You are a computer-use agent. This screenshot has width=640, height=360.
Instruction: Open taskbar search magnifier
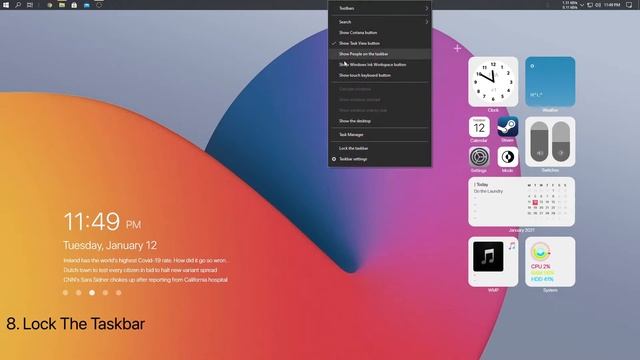click(18, 5)
